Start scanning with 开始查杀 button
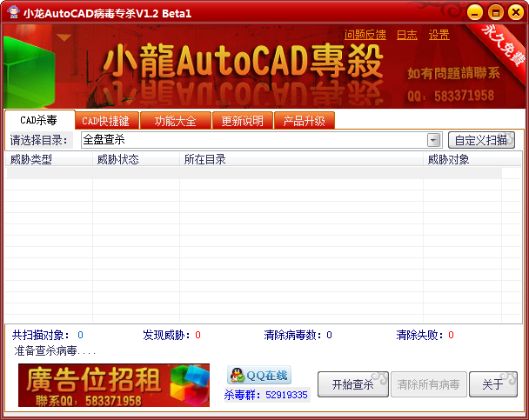 pyautogui.click(x=353, y=384)
